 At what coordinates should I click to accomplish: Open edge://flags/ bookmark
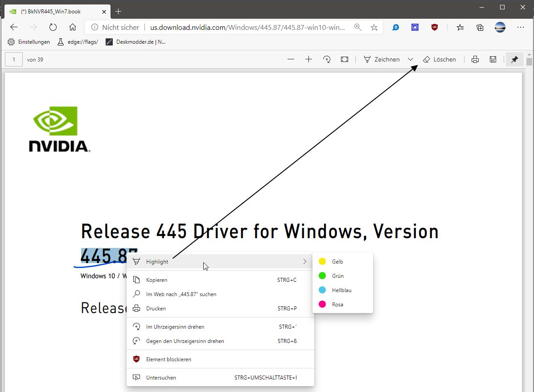pos(78,42)
